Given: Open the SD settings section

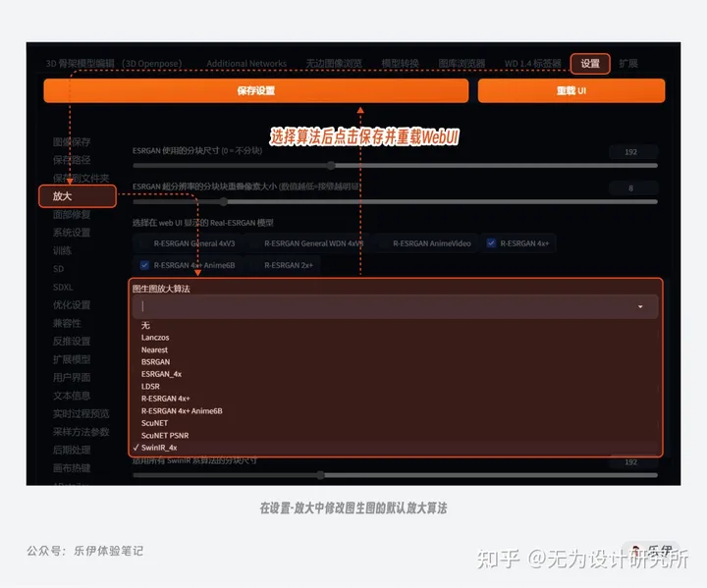Looking at the screenshot, I should [58, 269].
